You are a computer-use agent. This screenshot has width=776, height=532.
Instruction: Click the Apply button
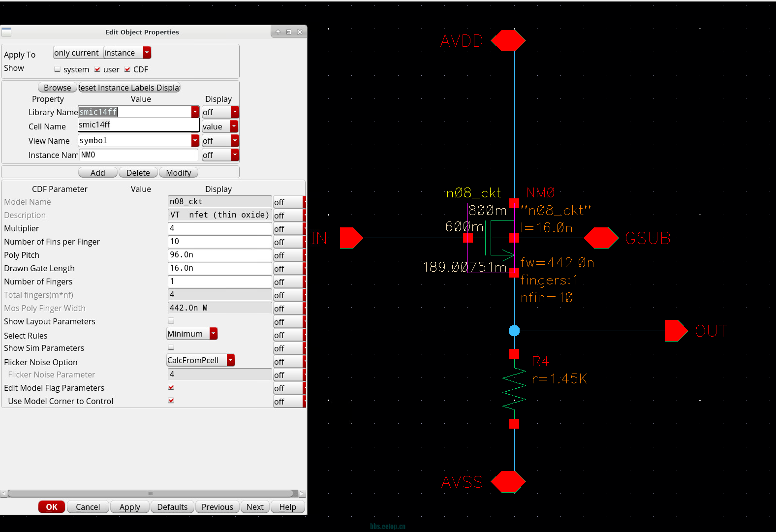pos(130,507)
